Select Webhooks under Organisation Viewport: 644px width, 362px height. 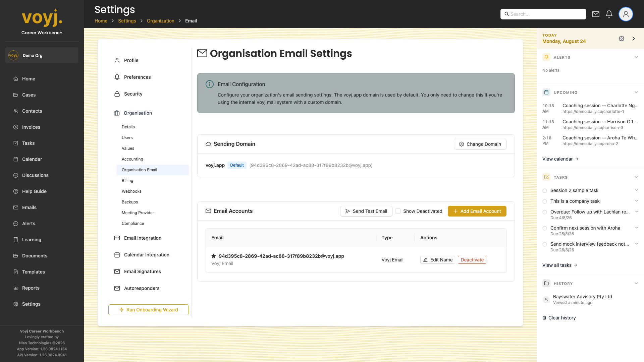coord(153,191)
